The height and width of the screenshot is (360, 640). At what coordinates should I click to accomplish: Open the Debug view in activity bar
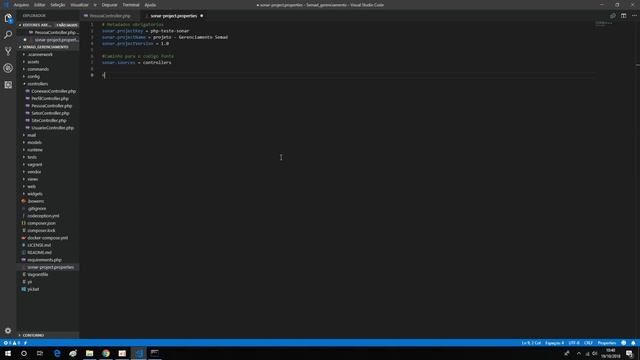tap(8, 68)
